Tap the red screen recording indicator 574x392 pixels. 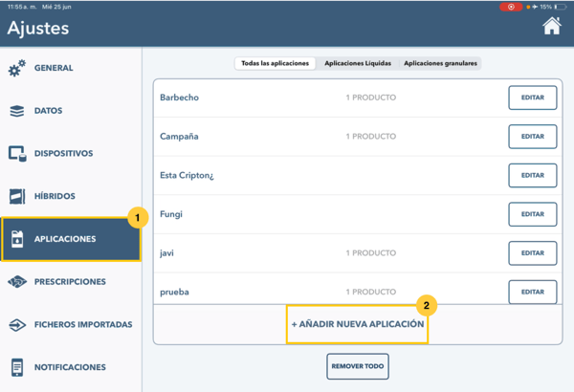coord(511,7)
